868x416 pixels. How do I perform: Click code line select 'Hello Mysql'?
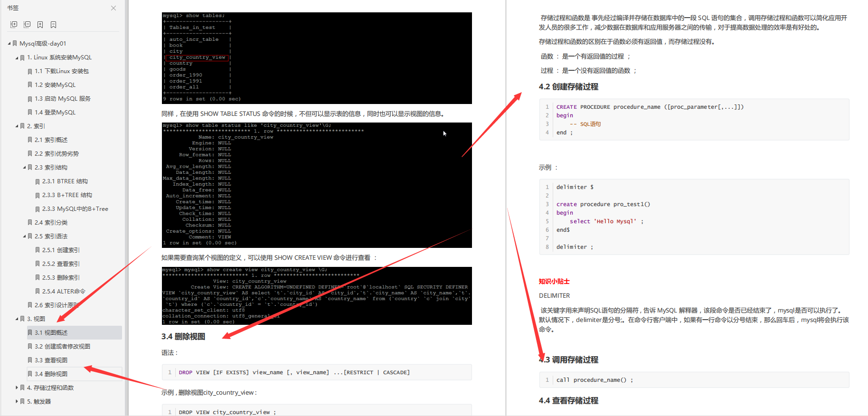tap(607, 221)
